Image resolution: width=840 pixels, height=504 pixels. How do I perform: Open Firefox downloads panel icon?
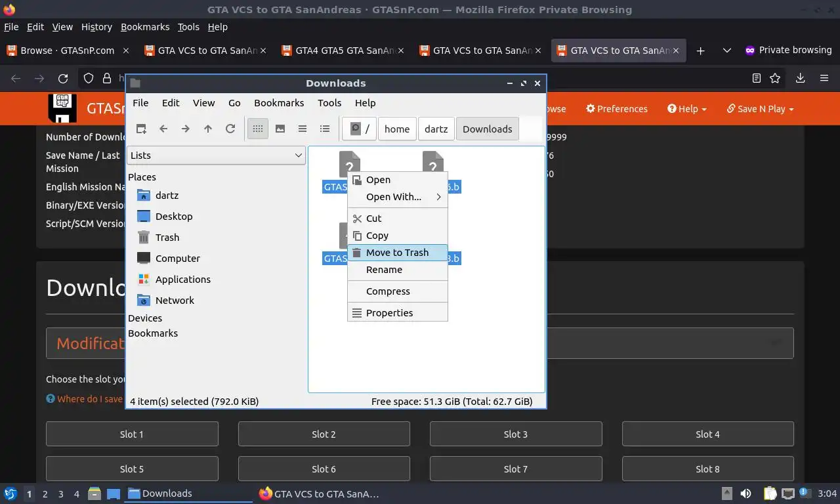click(x=801, y=79)
